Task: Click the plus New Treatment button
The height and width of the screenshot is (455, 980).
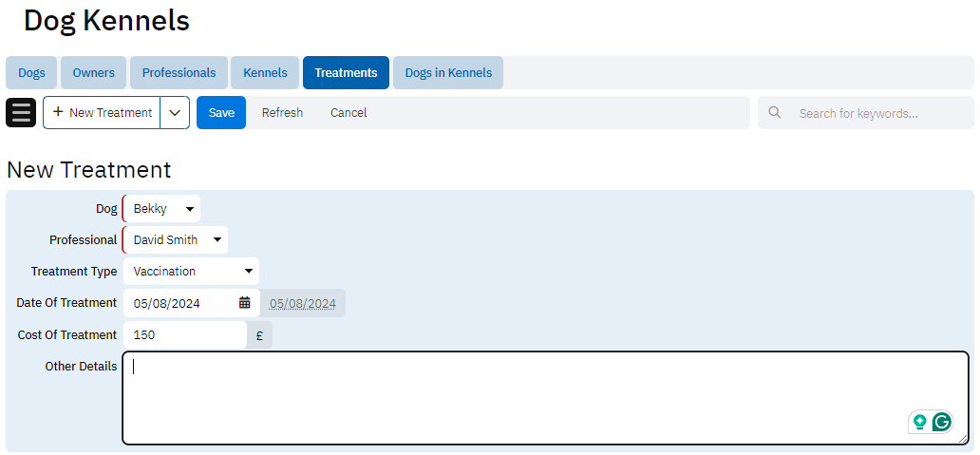Action: tap(102, 112)
